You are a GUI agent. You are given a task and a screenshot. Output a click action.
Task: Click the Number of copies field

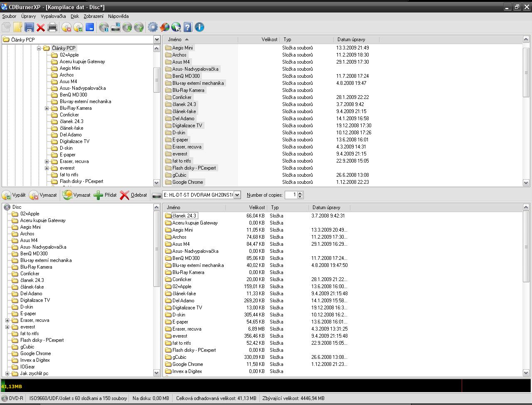[291, 195]
